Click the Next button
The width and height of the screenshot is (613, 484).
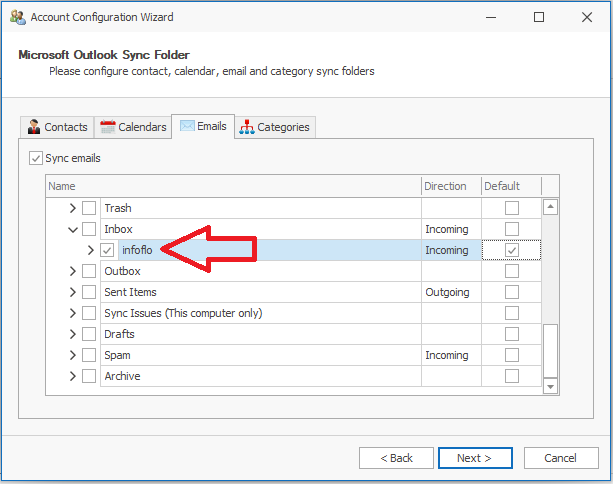[474, 458]
